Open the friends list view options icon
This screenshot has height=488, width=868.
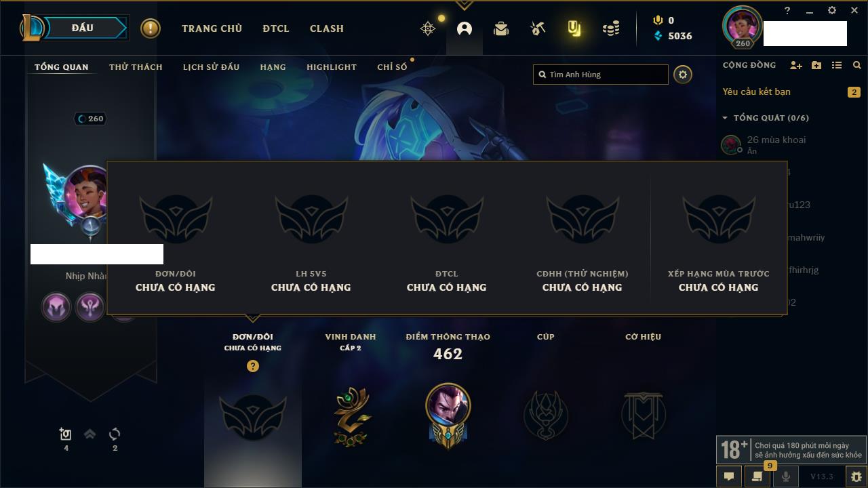837,65
